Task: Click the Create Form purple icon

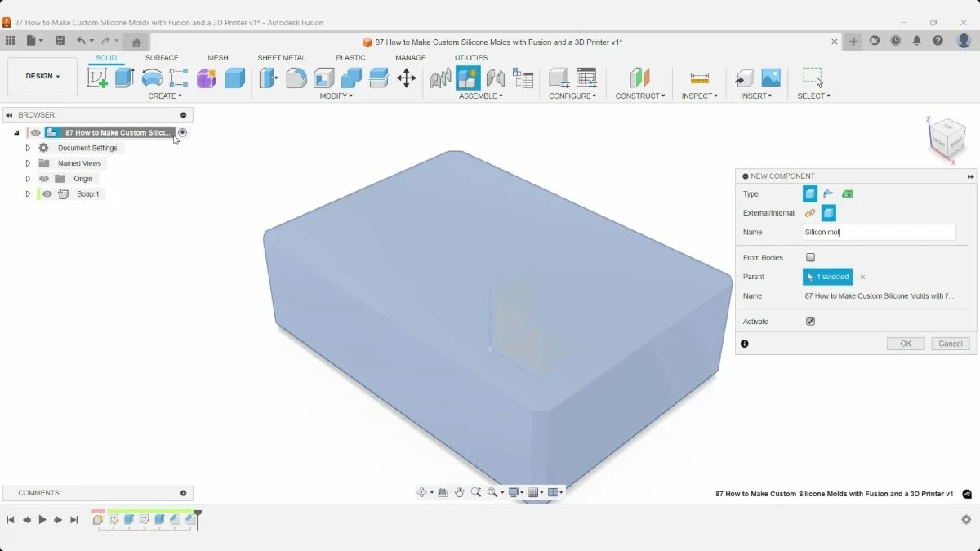Action: tap(207, 78)
